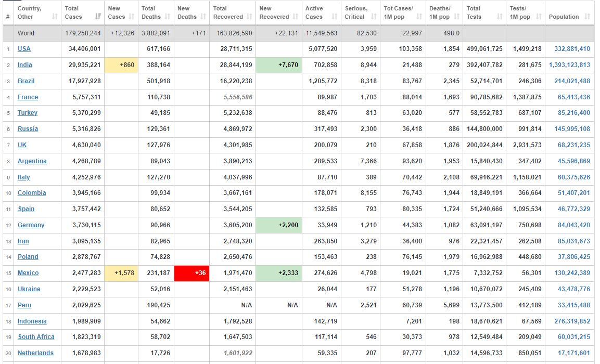Screen dimensions: 600x364
Task: Open the Indonesia country link
Action: point(32,320)
